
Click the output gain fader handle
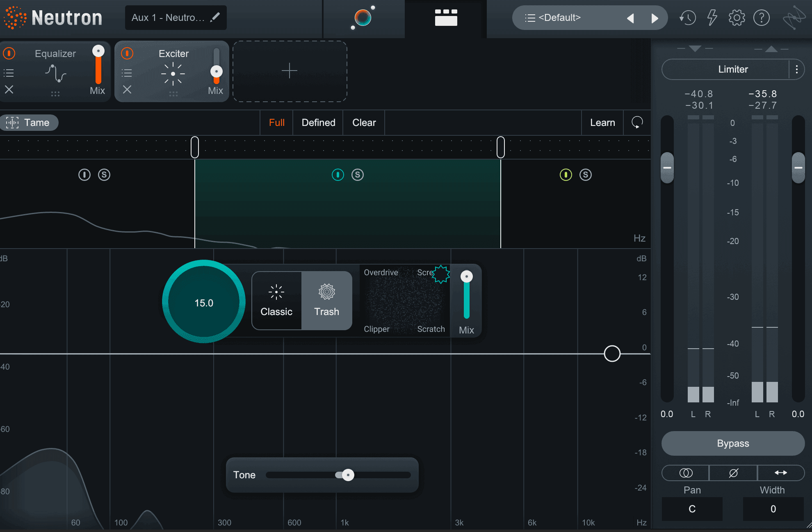tap(798, 168)
